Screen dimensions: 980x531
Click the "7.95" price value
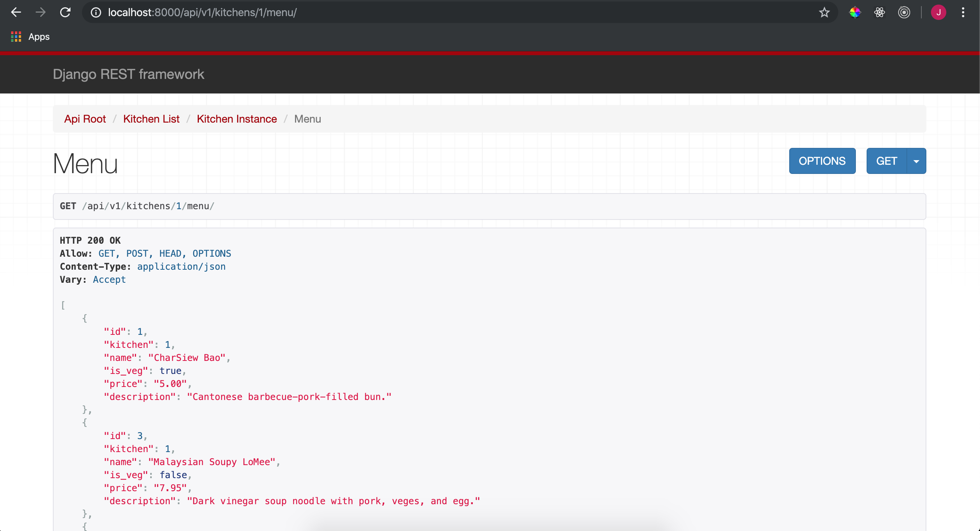(170, 488)
